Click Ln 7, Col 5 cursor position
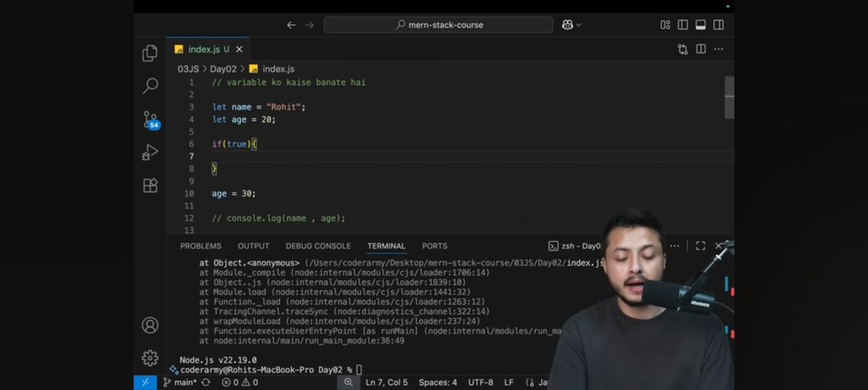868x390 pixels. (x=387, y=382)
